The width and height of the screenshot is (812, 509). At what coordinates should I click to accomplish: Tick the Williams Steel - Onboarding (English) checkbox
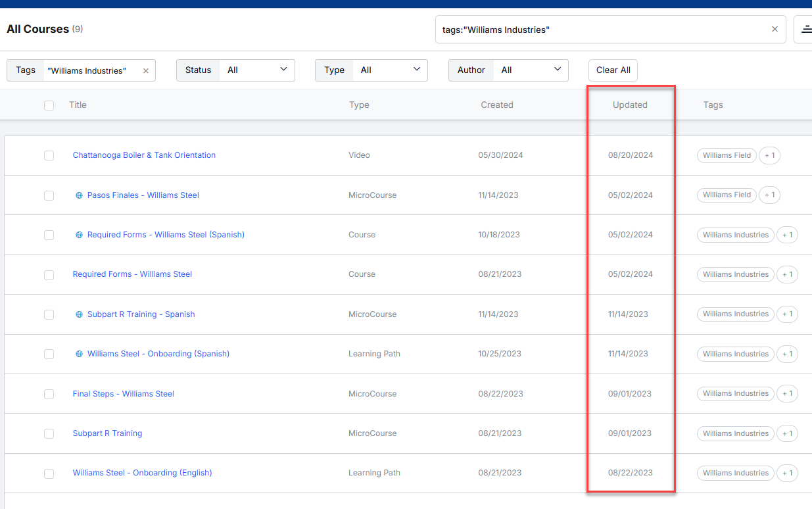(x=49, y=473)
